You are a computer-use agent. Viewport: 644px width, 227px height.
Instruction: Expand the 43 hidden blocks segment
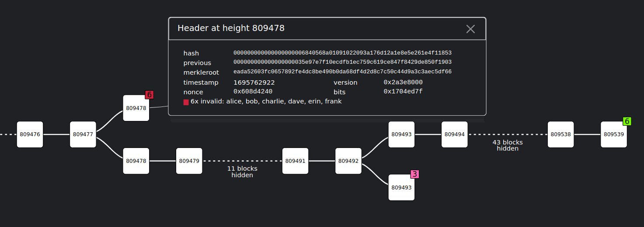(508, 145)
